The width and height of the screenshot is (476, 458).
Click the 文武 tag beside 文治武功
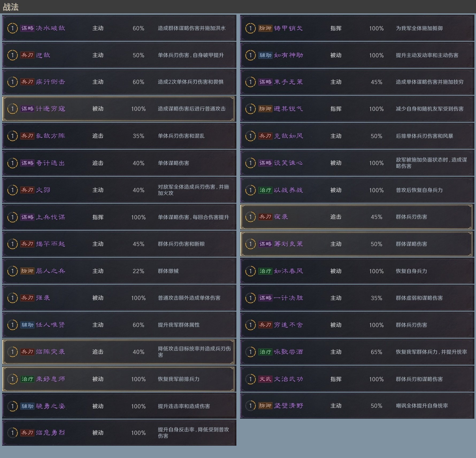click(265, 379)
